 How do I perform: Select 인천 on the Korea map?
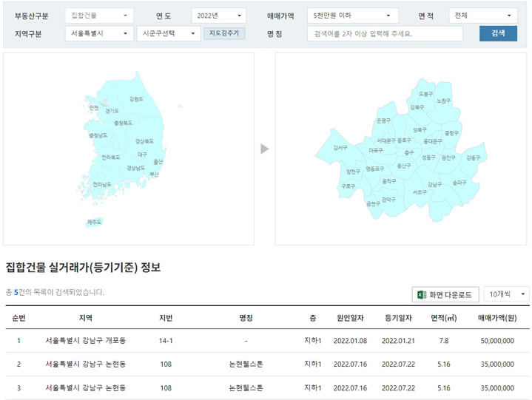coord(94,108)
